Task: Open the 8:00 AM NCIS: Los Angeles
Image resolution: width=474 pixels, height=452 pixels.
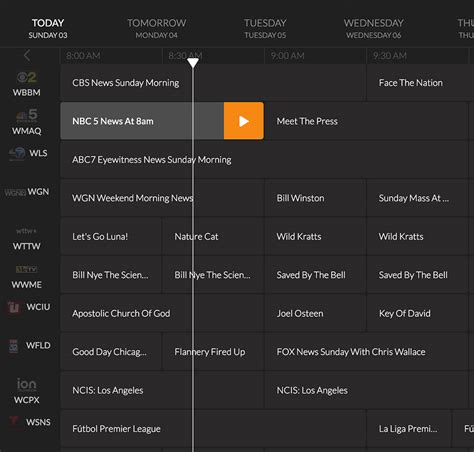Action: (x=162, y=390)
